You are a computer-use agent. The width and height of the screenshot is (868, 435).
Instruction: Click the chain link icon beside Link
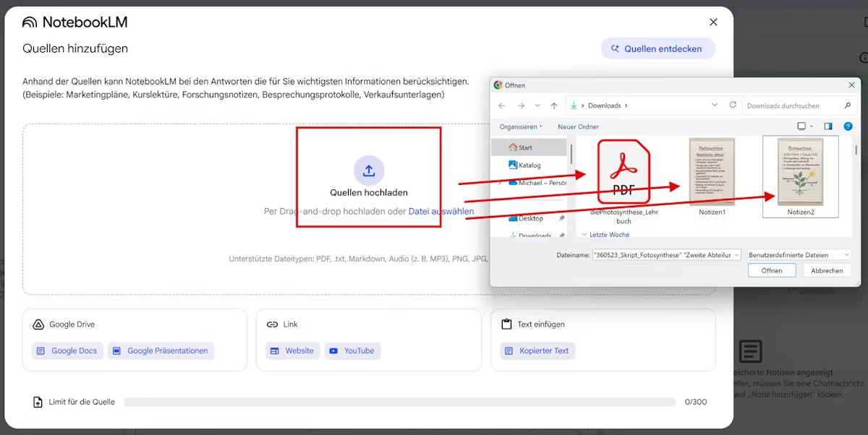pyautogui.click(x=272, y=324)
